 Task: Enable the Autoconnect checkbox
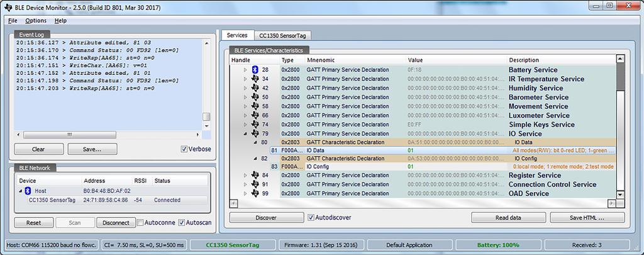tap(140, 222)
